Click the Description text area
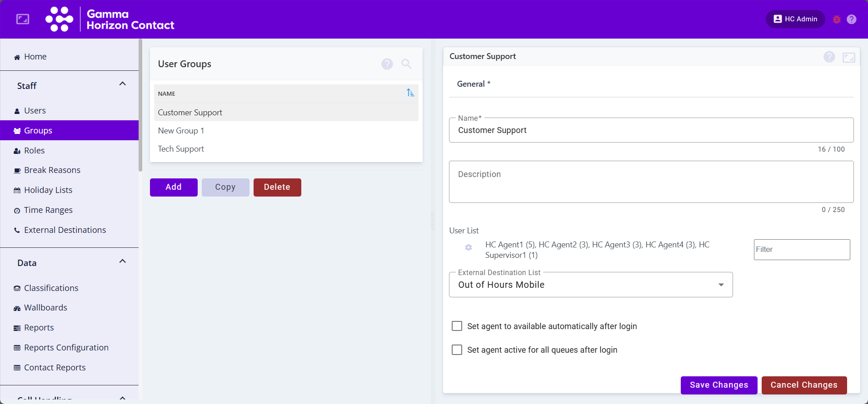Viewport: 868px width, 404px height. pos(651,182)
